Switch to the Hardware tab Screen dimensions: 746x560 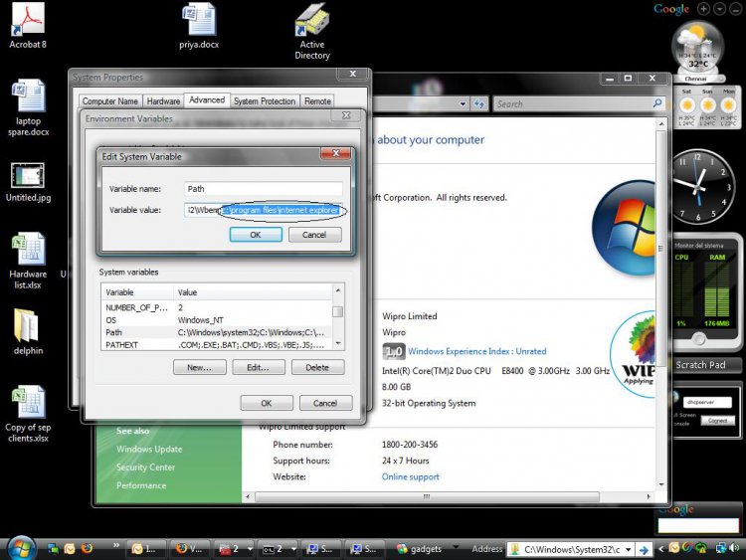pyautogui.click(x=163, y=101)
